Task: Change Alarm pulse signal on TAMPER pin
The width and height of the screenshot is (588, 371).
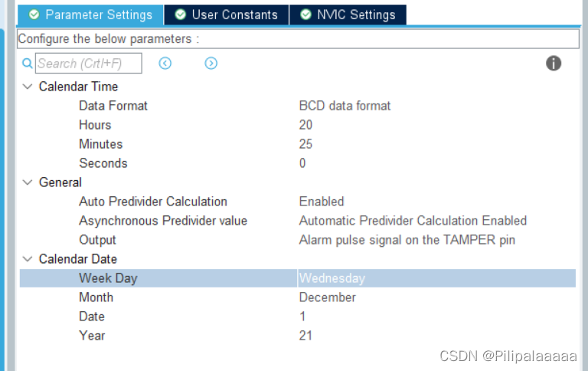Action: point(407,240)
